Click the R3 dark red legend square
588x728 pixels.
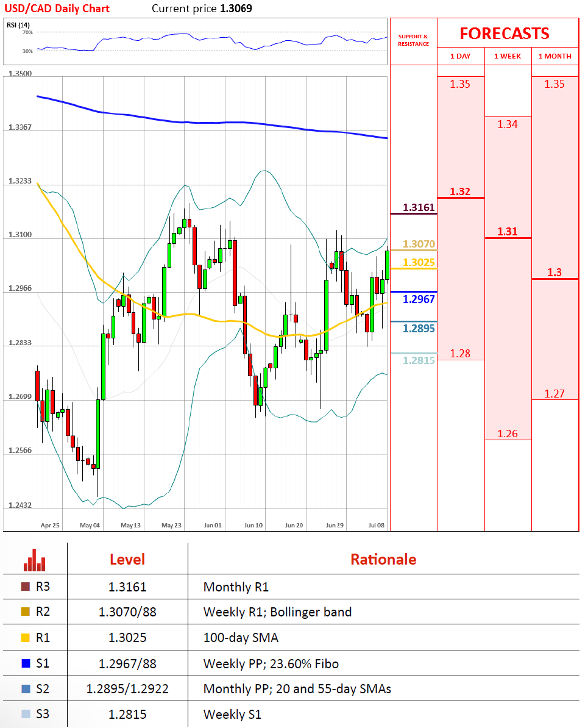(26, 587)
